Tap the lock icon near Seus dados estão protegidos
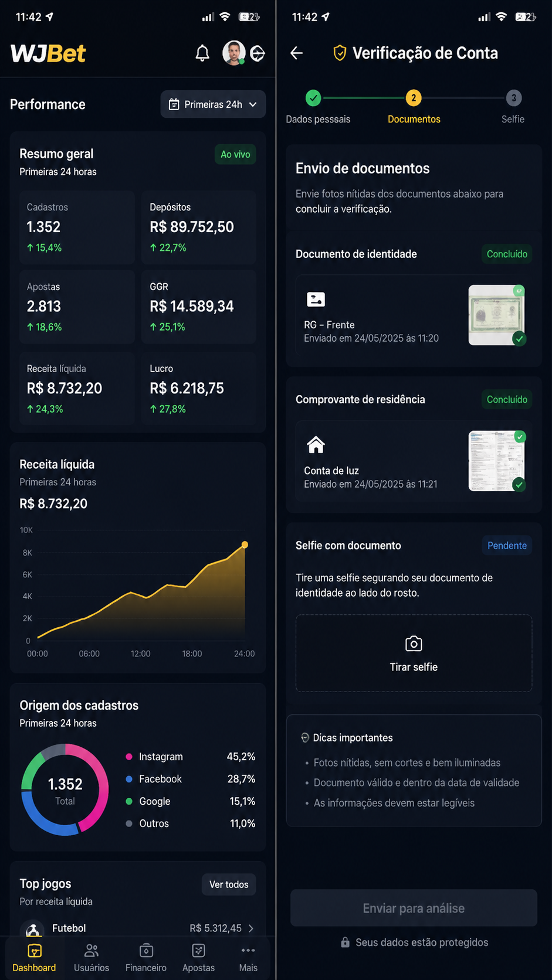The height and width of the screenshot is (980, 552). point(346,942)
